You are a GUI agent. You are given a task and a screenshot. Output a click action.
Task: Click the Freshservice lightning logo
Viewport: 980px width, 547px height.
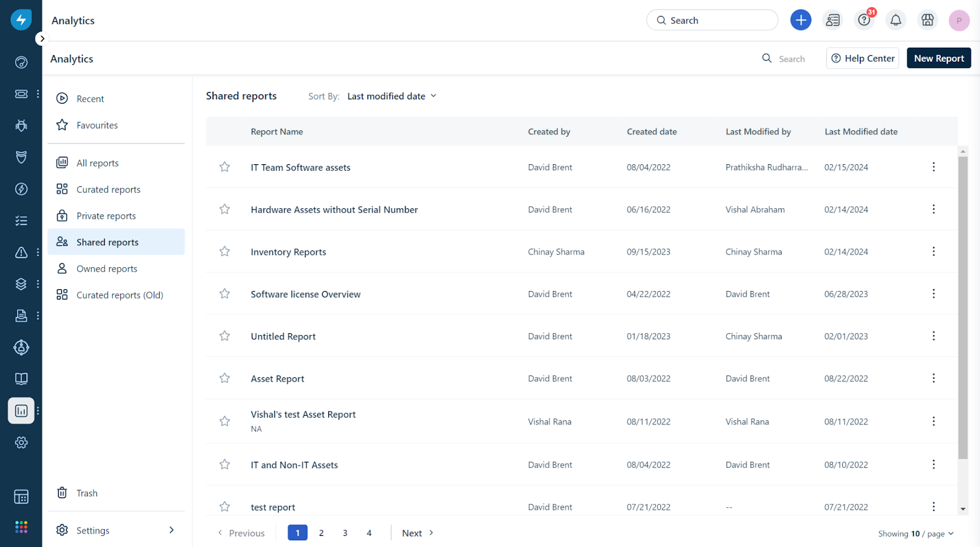[21, 20]
